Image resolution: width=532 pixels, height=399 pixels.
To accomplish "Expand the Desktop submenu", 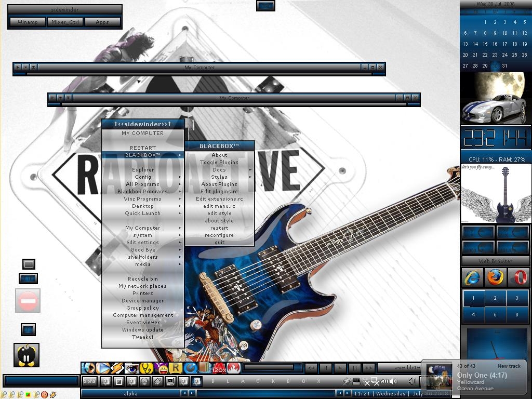I will (x=143, y=206).
